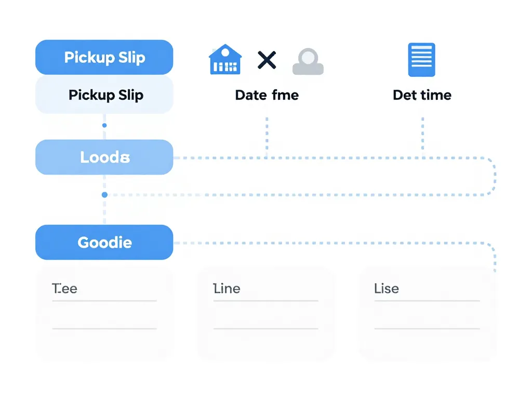
Task: Click second input line in Tee card
Action: (x=104, y=328)
